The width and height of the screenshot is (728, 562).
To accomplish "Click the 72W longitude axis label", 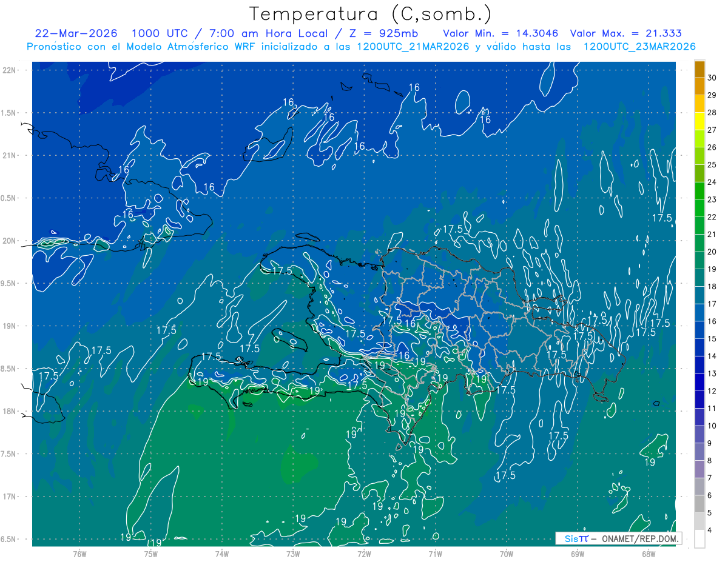I will point(364,554).
